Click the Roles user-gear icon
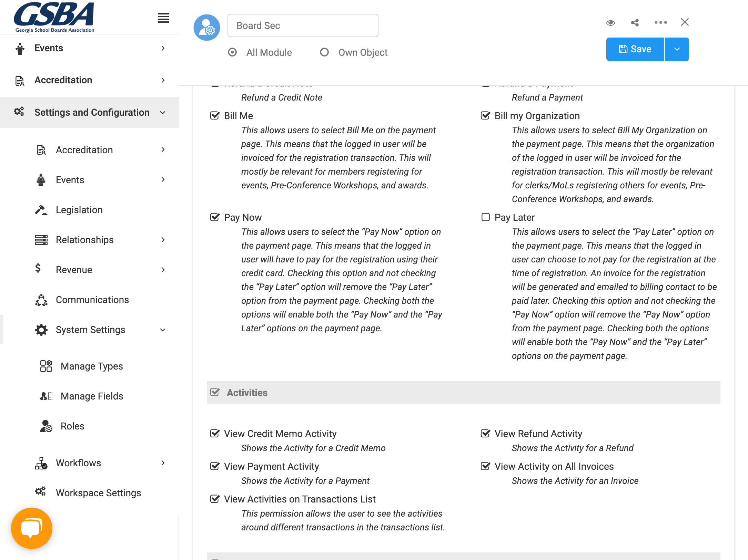Screen dimensions: 748x560 (x=46, y=426)
